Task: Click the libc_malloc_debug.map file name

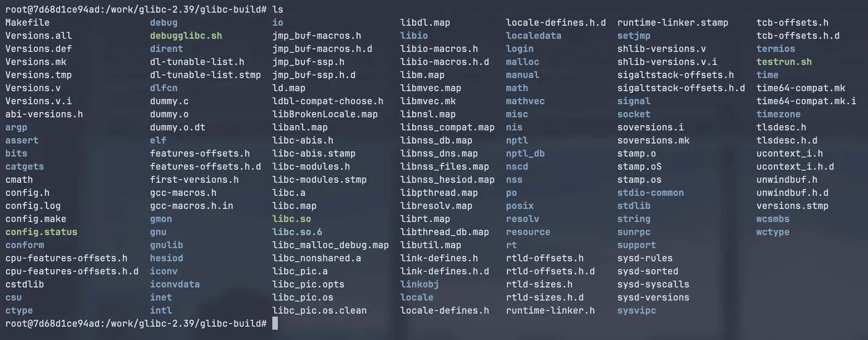Action: point(330,245)
